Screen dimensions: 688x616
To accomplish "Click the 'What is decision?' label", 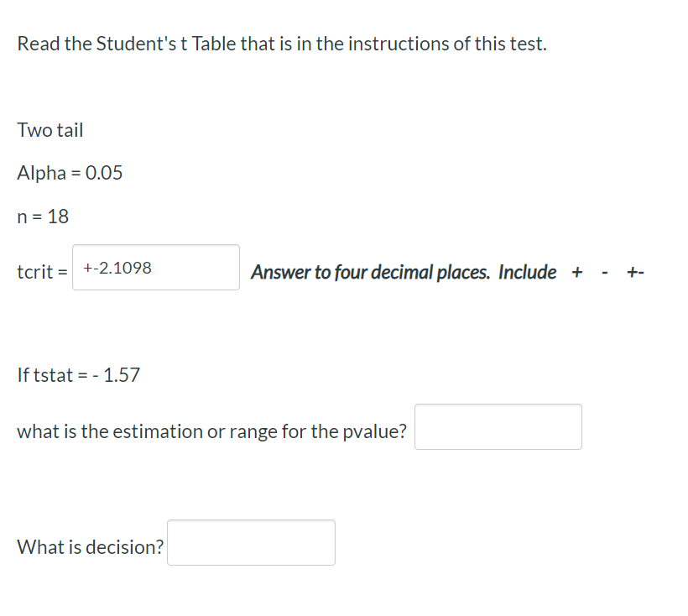I will 90,546.
